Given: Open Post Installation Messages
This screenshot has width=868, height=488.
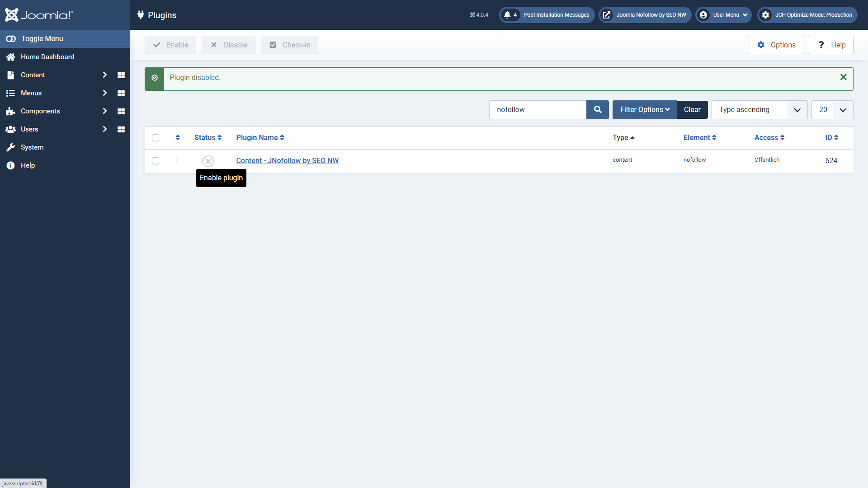Looking at the screenshot, I should click(x=547, y=15).
